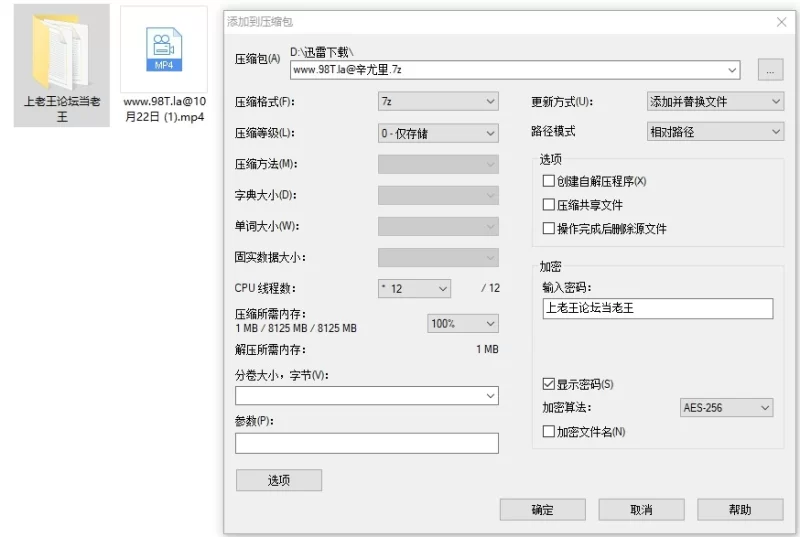
Task: Open the CPU 线程数 dropdown
Action: (414, 288)
